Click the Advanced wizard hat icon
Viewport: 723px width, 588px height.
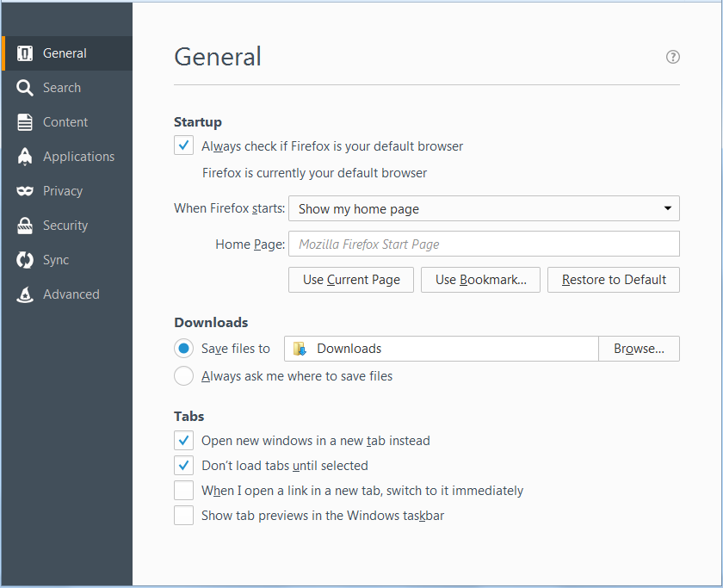[25, 294]
